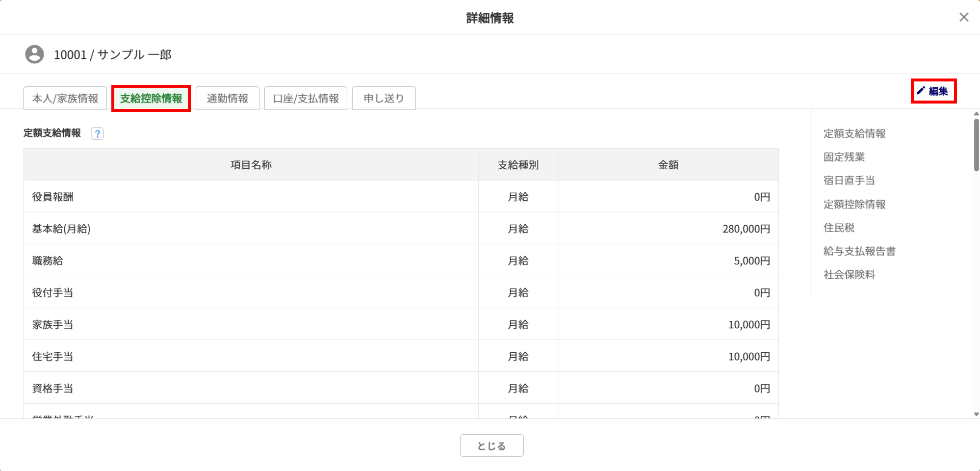Image resolution: width=980 pixels, height=471 pixels.
Task: Go to the 申し送り tab
Action: point(384,98)
